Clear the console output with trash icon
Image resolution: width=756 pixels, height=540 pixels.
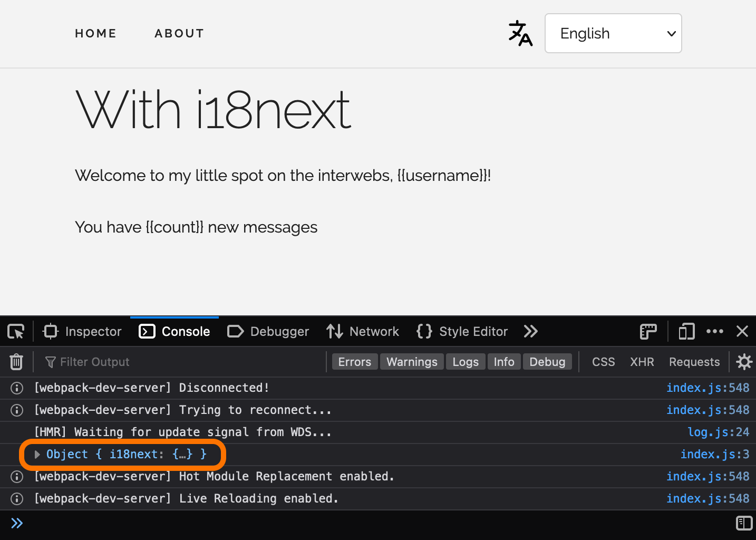[16, 362]
